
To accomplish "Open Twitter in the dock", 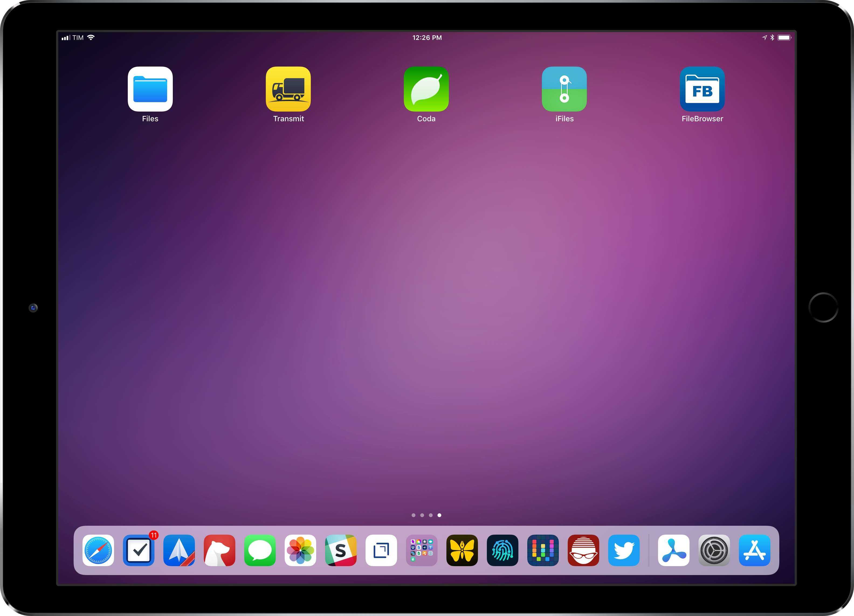I will coord(624,550).
